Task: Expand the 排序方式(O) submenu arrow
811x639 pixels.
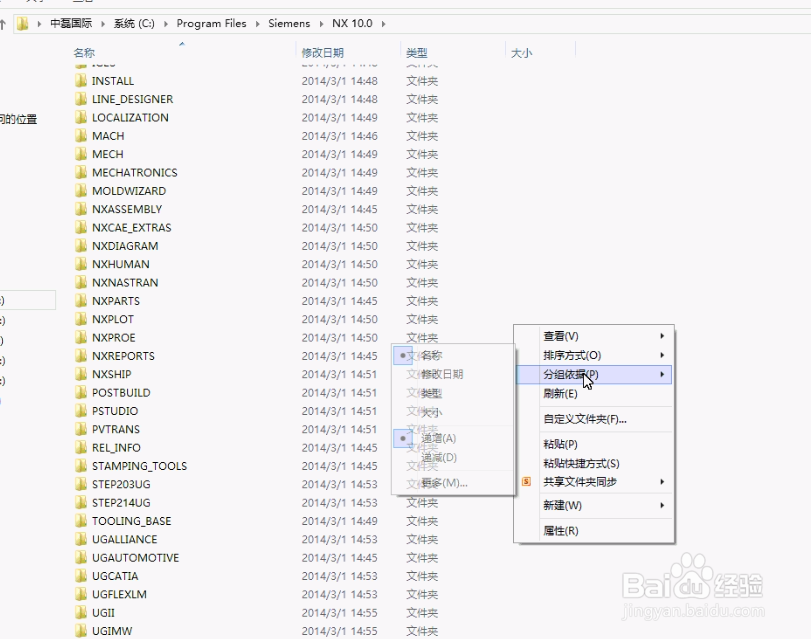Action: tap(662, 355)
